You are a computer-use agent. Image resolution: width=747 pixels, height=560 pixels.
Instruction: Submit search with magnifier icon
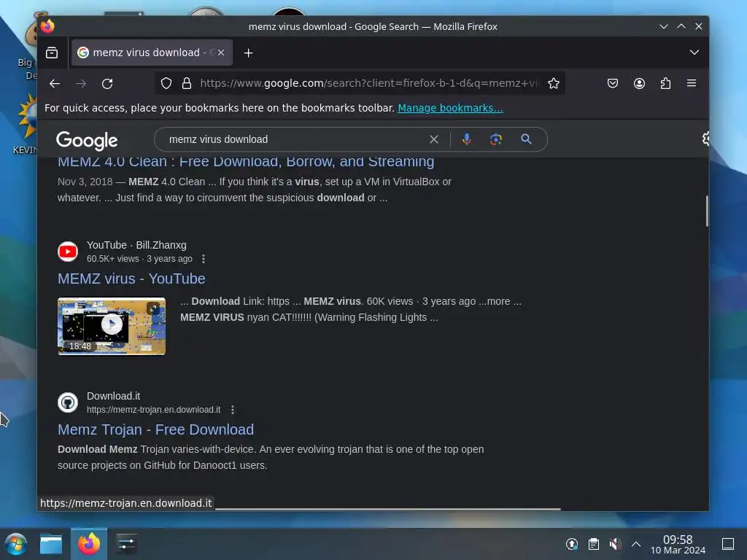coord(526,139)
